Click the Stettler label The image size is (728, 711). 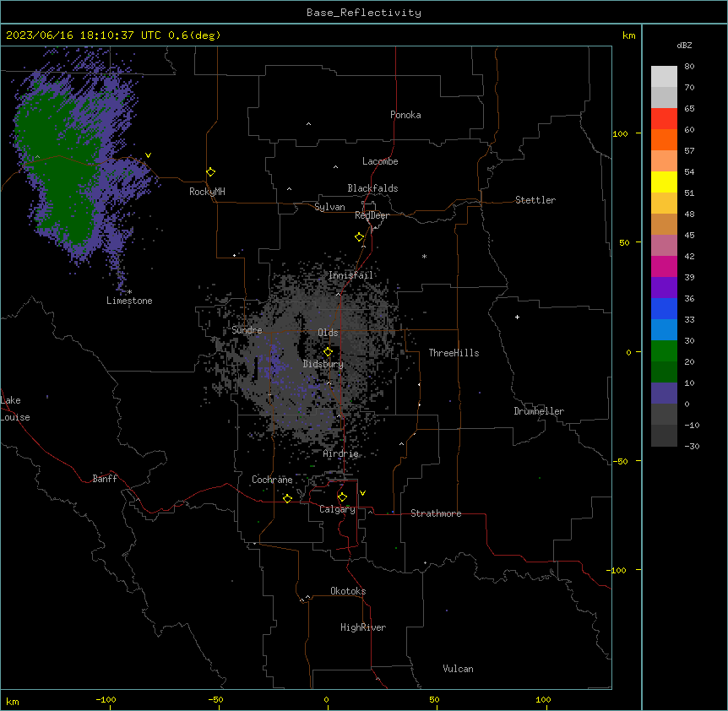click(535, 200)
